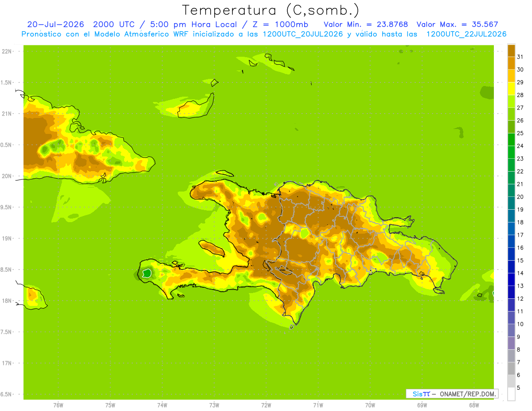Click the '76W' longitude label
Screen dimensions: 532x411
click(58, 405)
